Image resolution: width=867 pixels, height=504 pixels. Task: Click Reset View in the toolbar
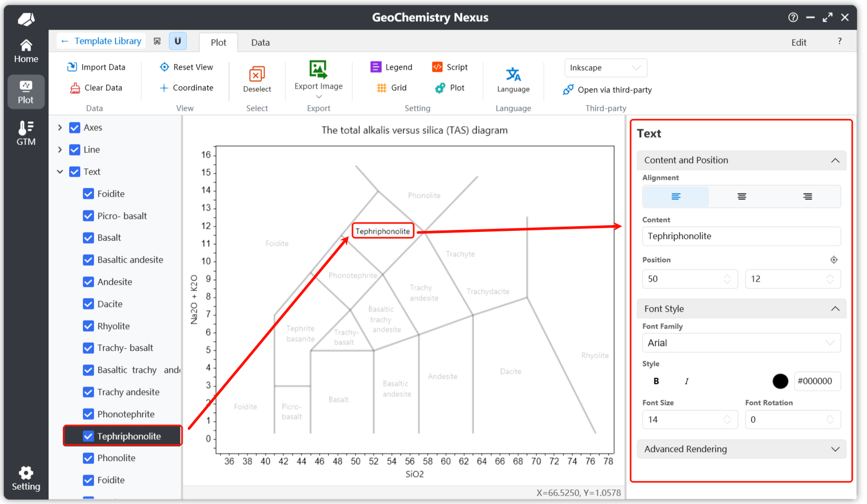coord(186,67)
